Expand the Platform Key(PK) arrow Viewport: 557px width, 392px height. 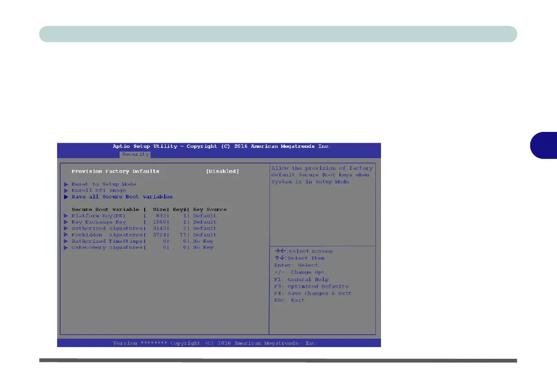pyautogui.click(x=66, y=216)
